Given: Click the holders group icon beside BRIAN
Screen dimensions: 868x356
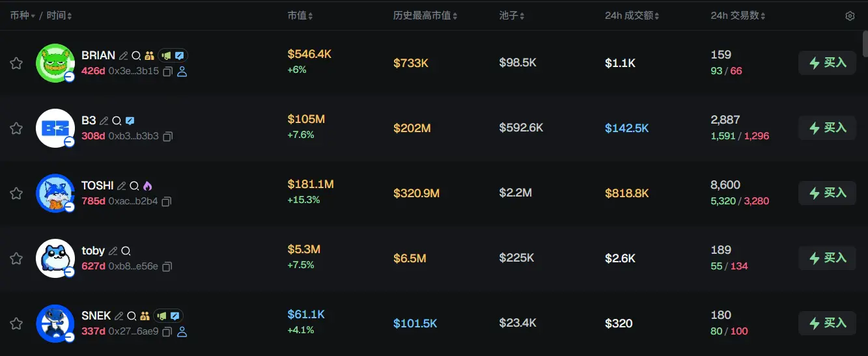Looking at the screenshot, I should point(149,55).
